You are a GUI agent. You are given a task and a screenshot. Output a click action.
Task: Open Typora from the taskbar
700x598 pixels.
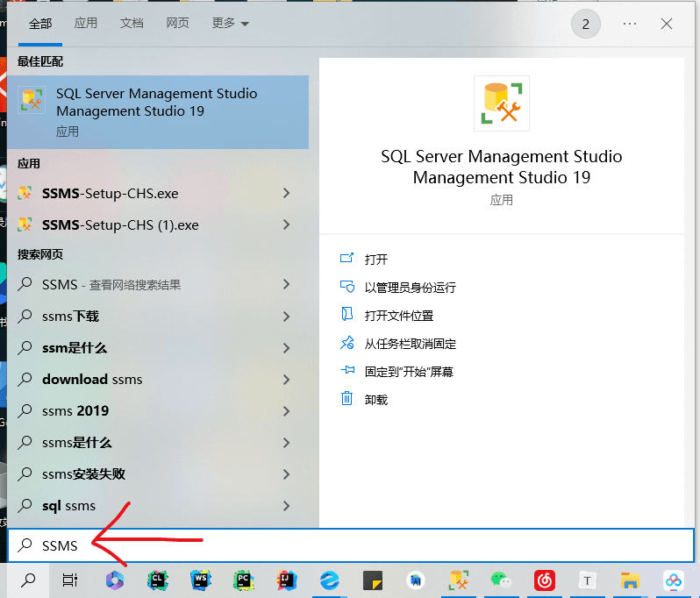587,580
